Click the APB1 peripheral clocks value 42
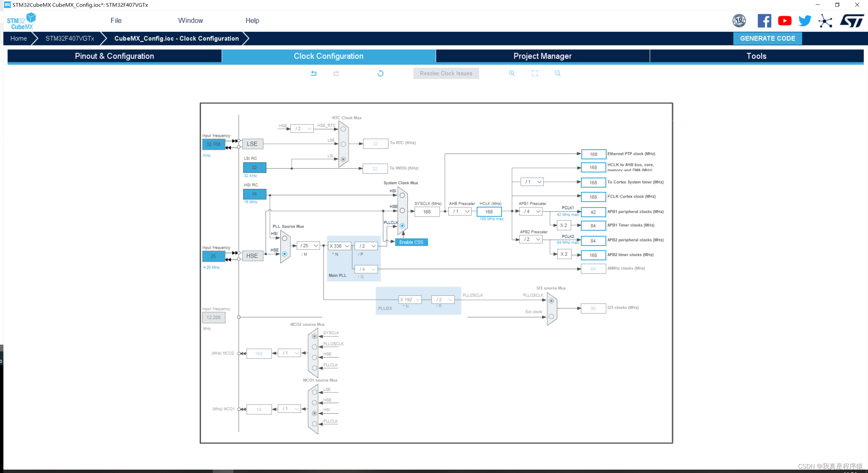868x473 pixels. click(x=593, y=212)
